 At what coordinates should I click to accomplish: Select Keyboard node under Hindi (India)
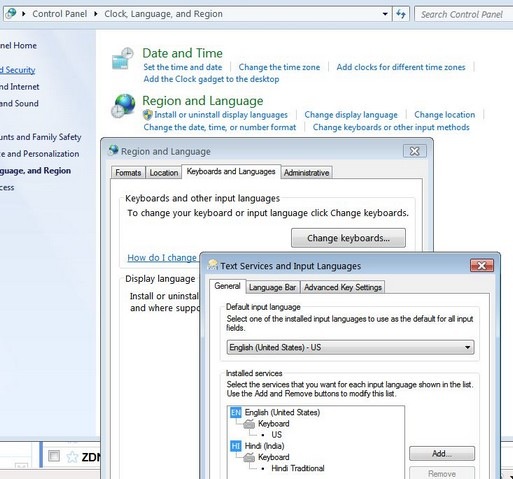click(274, 457)
